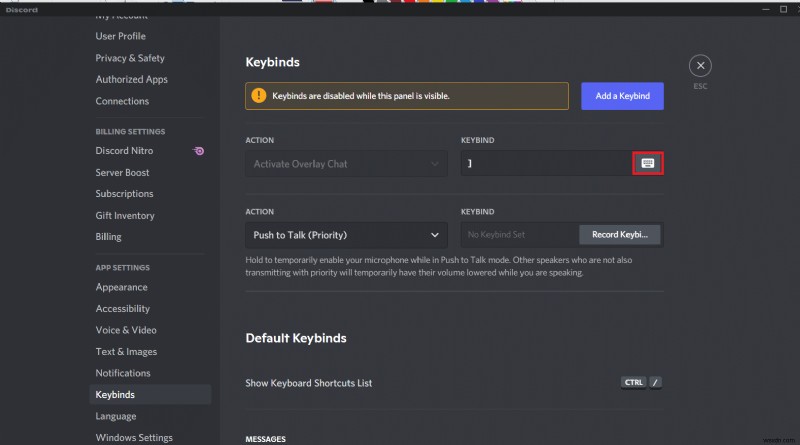Click the Record Keybind button
This screenshot has height=445, width=800.
point(620,234)
